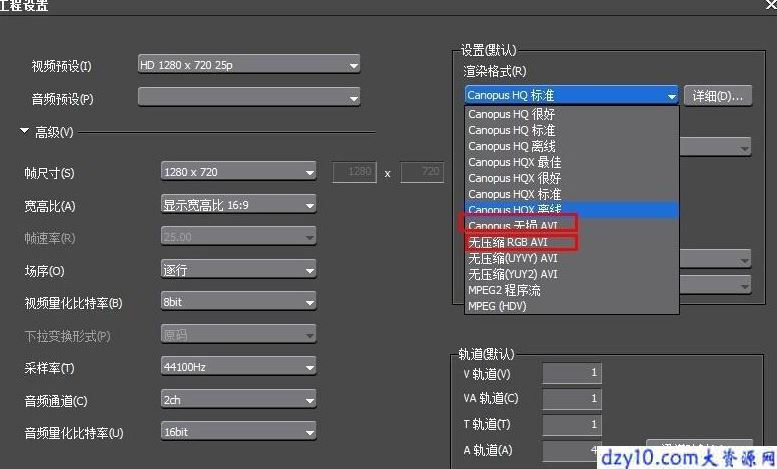This screenshot has height=469, width=777.
Task: Close the 工程设置 dialog
Action: coord(771,5)
